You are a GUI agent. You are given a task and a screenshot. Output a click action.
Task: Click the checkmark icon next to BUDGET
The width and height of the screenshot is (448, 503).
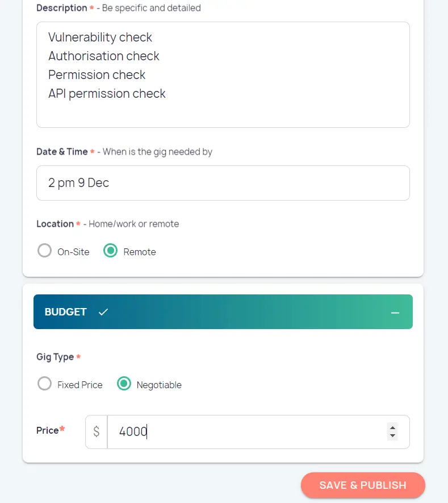103,312
